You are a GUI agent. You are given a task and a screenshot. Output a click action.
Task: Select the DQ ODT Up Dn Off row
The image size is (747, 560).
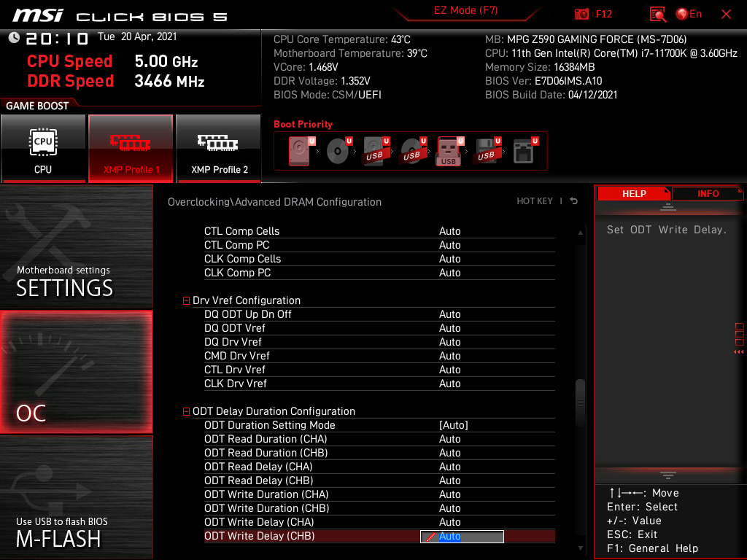[379, 314]
